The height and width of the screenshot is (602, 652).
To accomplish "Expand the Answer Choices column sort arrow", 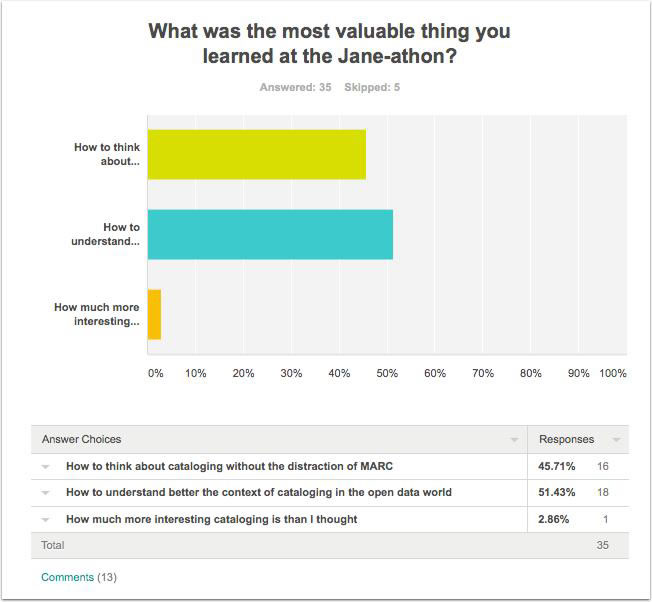I will pyautogui.click(x=514, y=440).
